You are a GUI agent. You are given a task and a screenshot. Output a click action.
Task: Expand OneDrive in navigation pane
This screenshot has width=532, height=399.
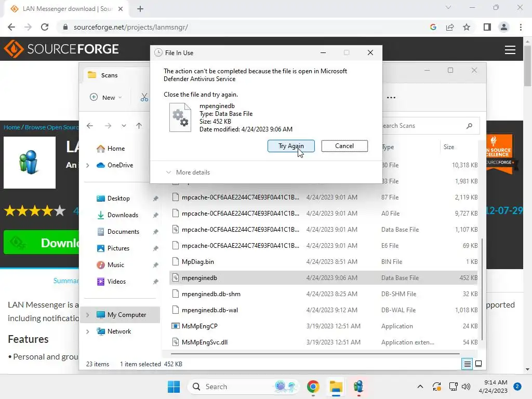[x=87, y=165]
